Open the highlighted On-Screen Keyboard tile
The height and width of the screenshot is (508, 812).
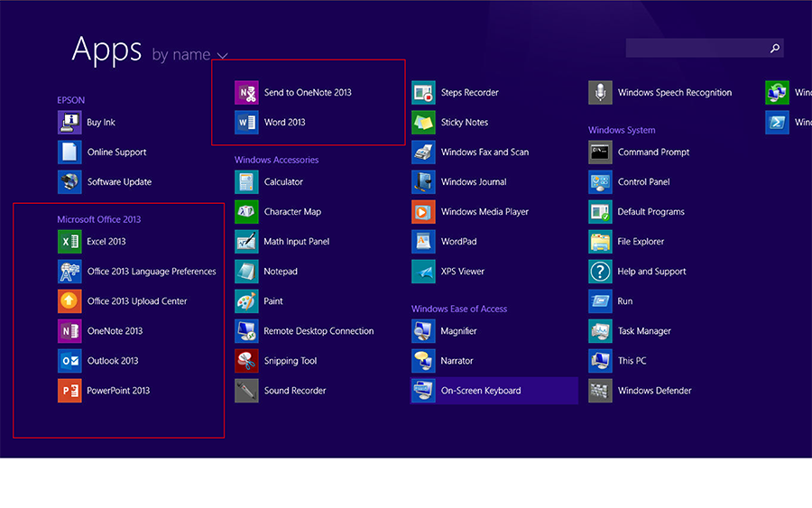click(494, 391)
